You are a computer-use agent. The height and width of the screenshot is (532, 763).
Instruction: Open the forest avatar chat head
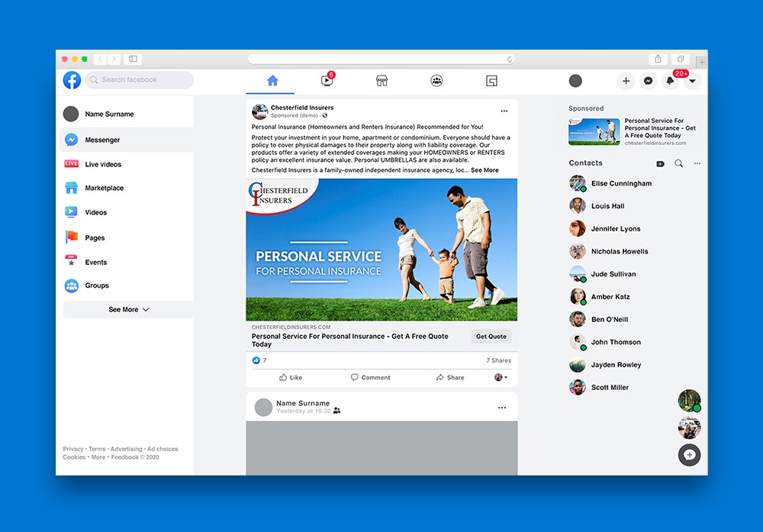coord(690,401)
